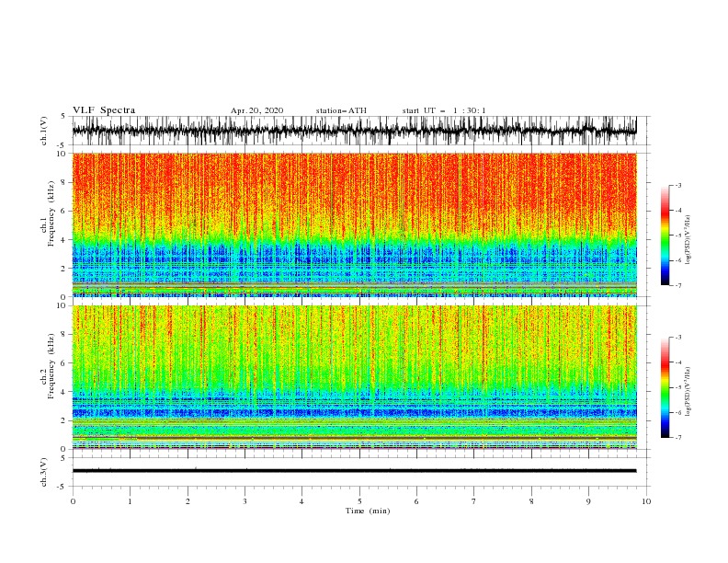
Task: Click the log(PSD) label beside upper color bar
Action: click(688, 240)
